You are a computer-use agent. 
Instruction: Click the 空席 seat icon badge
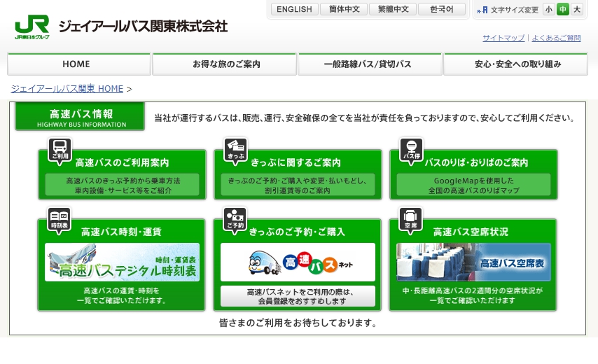(x=410, y=220)
